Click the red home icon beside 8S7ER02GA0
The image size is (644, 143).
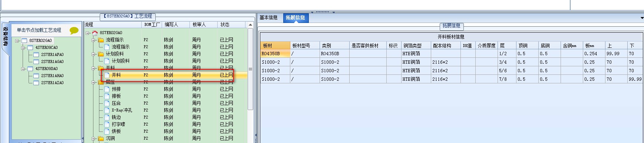(95, 33)
